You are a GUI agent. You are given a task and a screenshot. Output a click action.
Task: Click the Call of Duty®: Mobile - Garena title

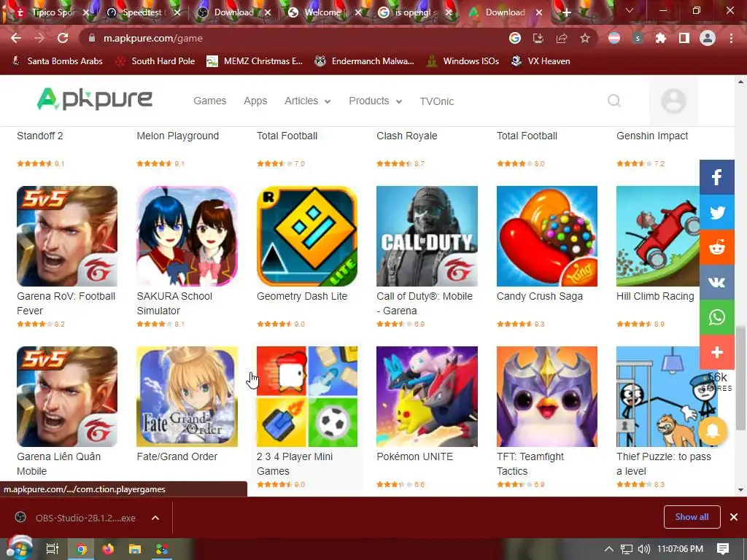click(425, 303)
